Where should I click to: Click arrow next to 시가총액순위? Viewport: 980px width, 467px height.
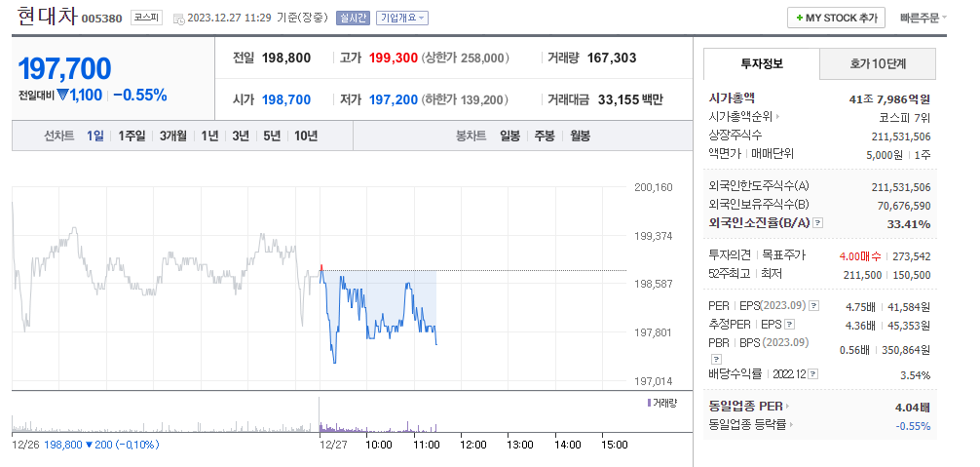tap(778, 117)
